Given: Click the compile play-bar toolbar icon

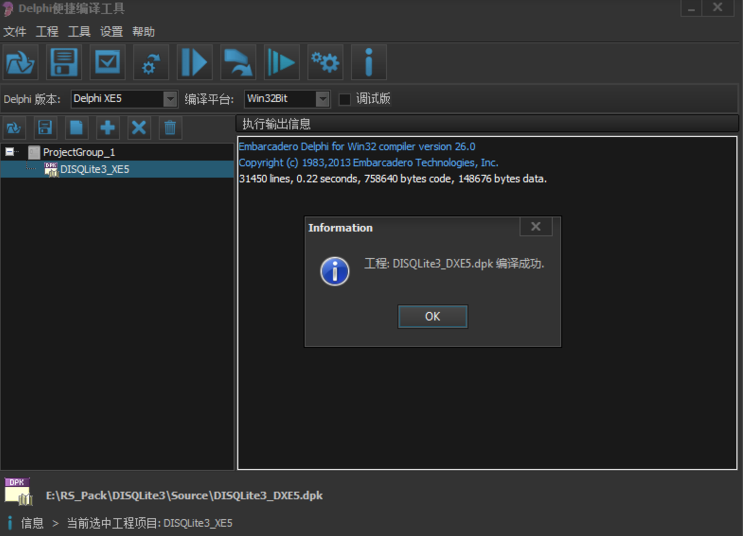Looking at the screenshot, I should coord(195,62).
